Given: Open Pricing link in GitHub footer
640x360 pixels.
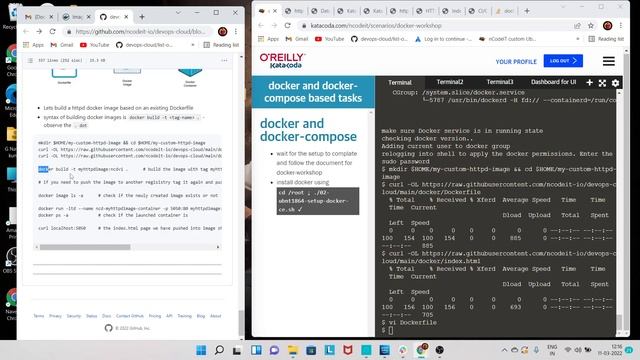Looking at the screenshot, I should tap(155, 316).
